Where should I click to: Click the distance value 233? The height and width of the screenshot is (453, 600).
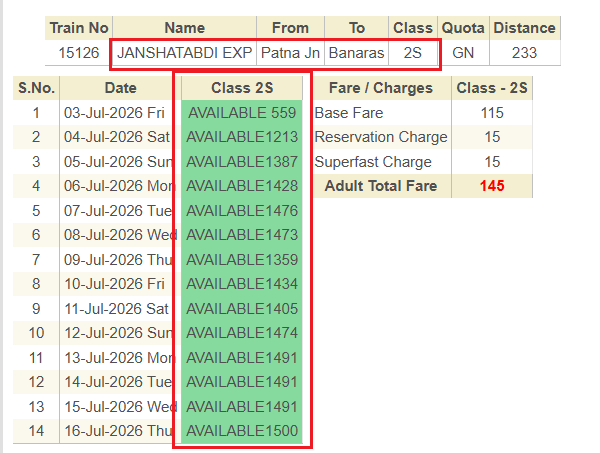[x=525, y=53]
